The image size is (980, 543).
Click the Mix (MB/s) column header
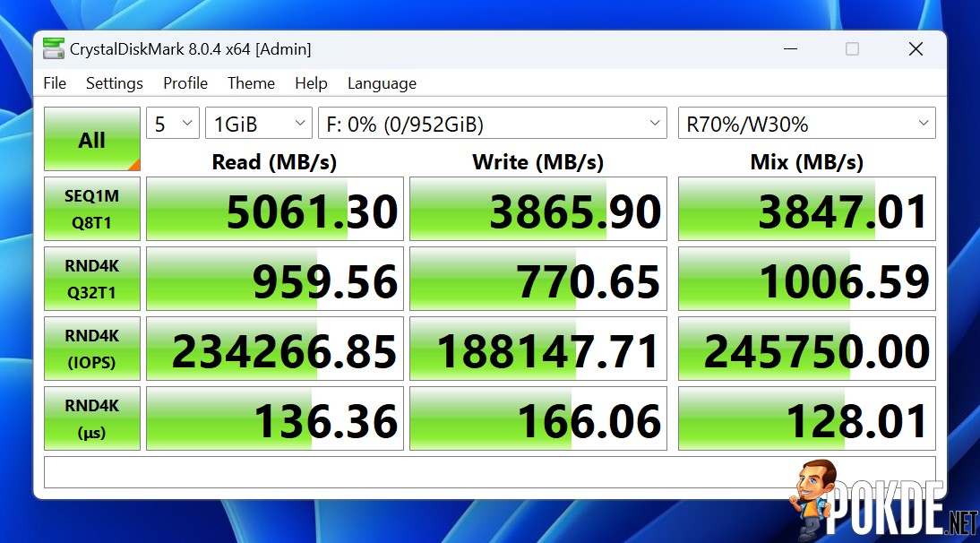coord(807,162)
